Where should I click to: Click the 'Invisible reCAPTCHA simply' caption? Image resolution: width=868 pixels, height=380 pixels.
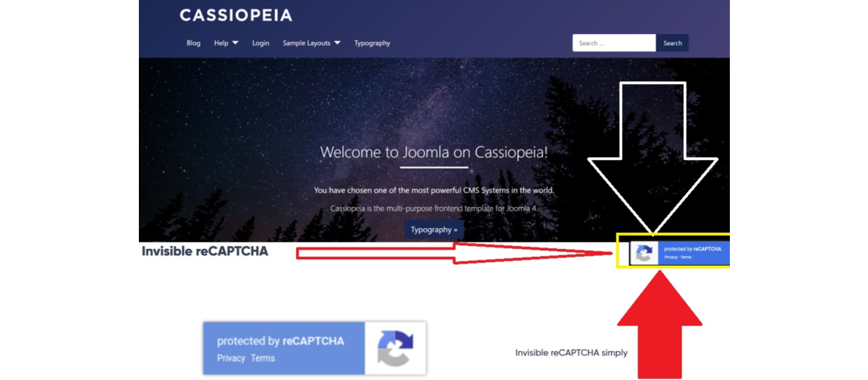[571, 352]
